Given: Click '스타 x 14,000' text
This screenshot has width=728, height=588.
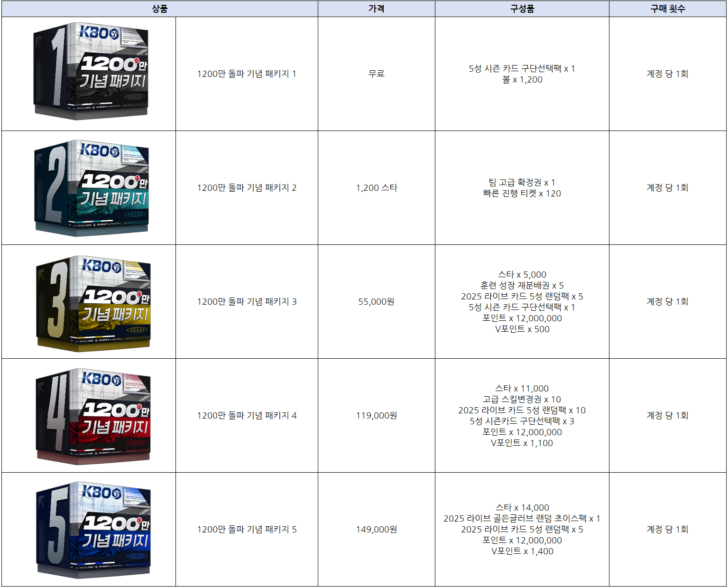Looking at the screenshot, I should (x=522, y=508).
